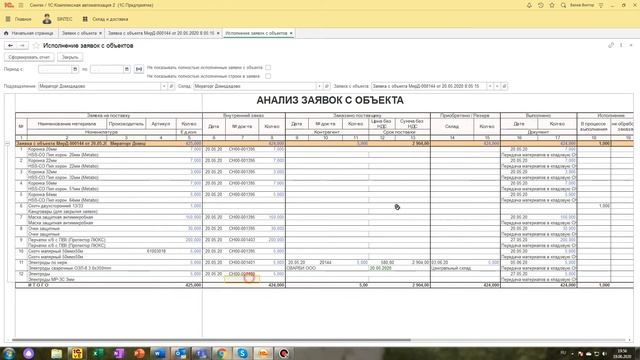Open the Главное section
The image size is (640, 360).
(x=19, y=19)
